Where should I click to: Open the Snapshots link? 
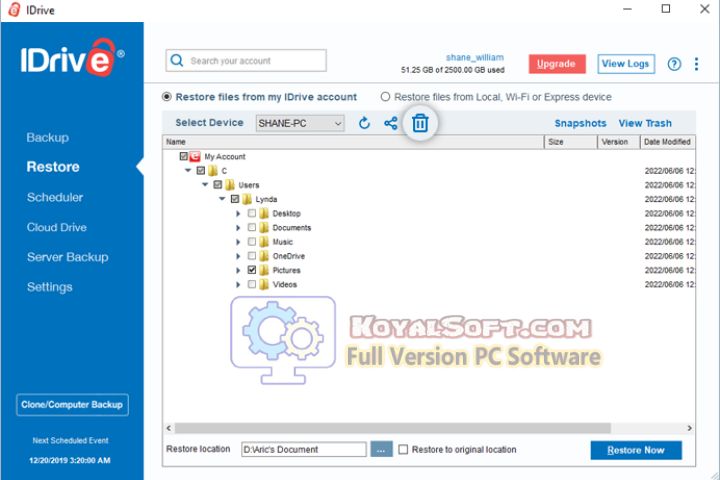point(580,123)
